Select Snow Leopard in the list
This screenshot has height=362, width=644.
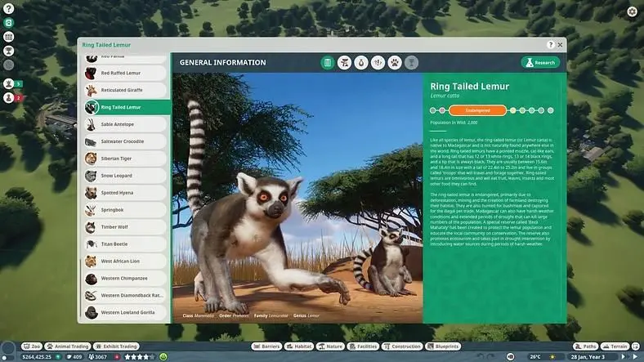point(126,176)
